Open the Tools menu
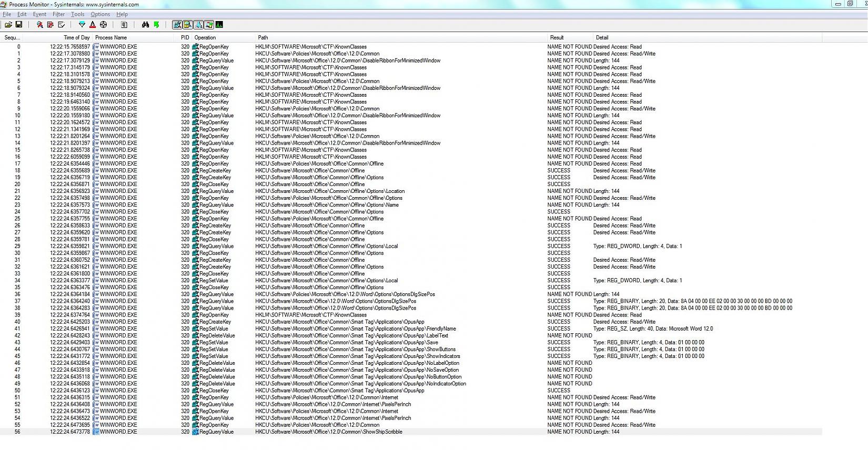Screen dimensions: 868x451 [x=77, y=14]
